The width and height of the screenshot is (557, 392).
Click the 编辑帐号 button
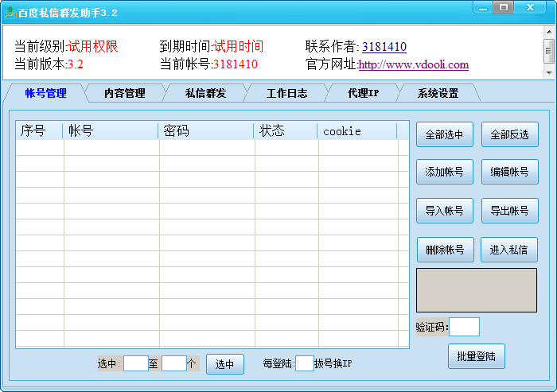(x=510, y=172)
